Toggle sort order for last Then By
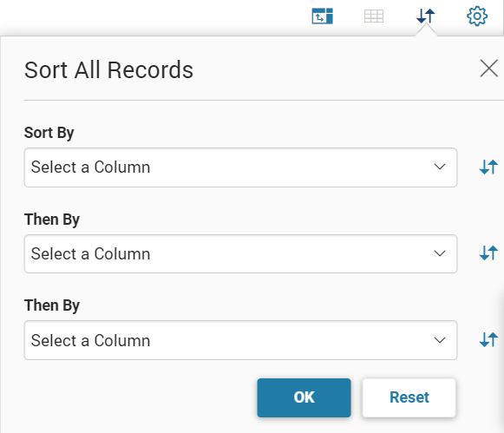This screenshot has height=433, width=504. [x=488, y=340]
